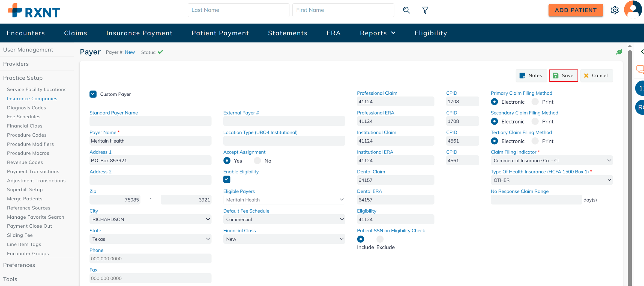
Task: Select No for Accept Assignment
Action: coord(257,161)
